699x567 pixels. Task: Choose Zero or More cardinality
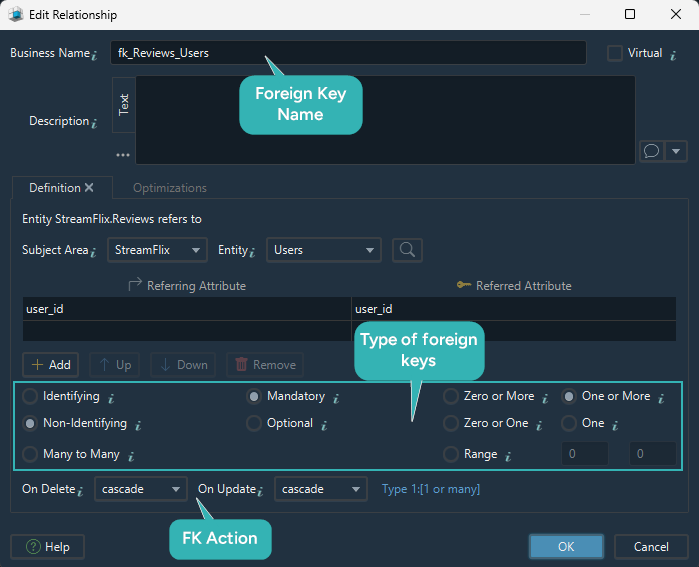coord(451,396)
